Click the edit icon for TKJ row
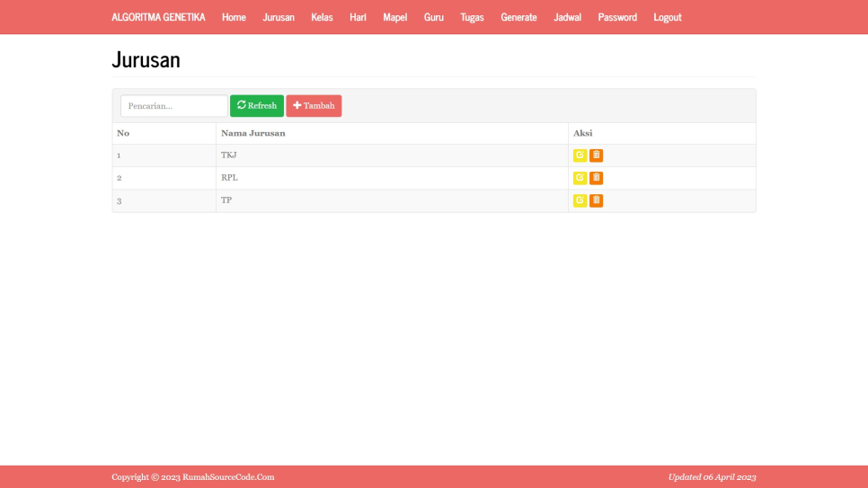 point(580,155)
